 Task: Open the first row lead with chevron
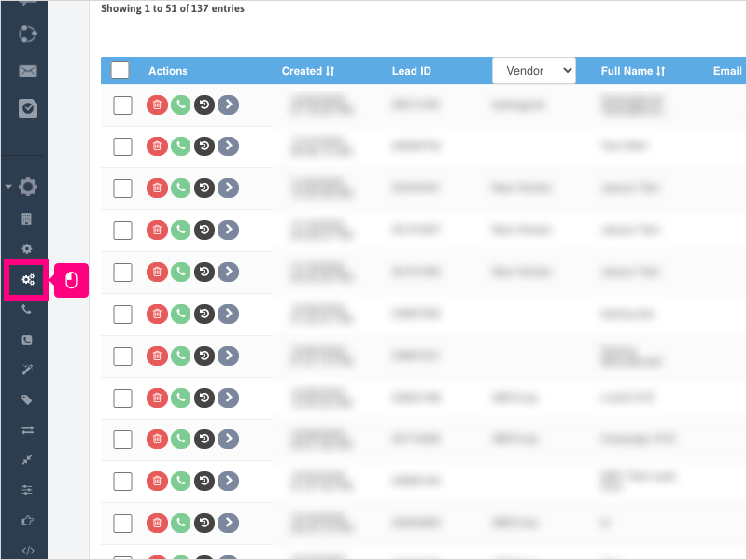[228, 105]
